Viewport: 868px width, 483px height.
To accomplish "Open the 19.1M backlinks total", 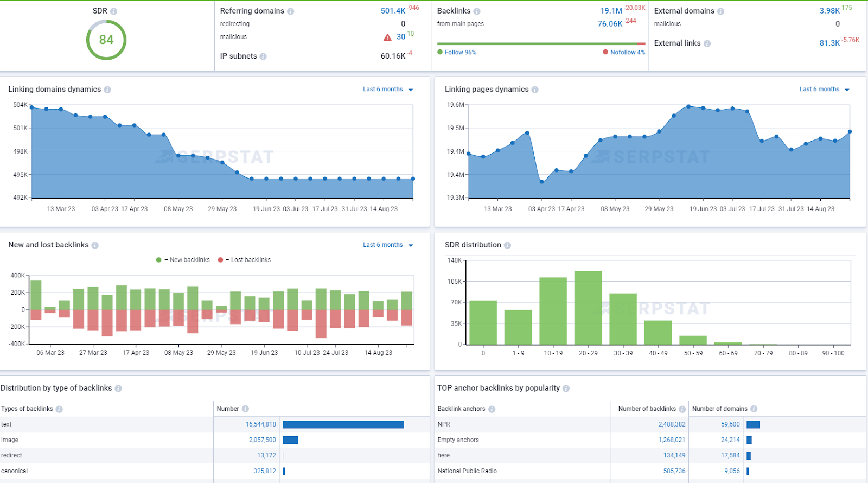I will click(x=611, y=11).
